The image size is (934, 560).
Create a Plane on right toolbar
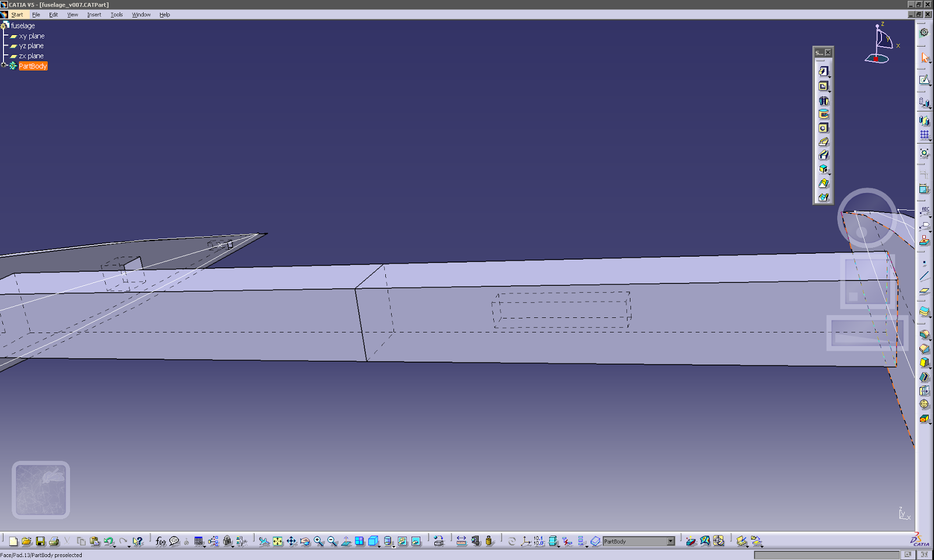(924, 291)
